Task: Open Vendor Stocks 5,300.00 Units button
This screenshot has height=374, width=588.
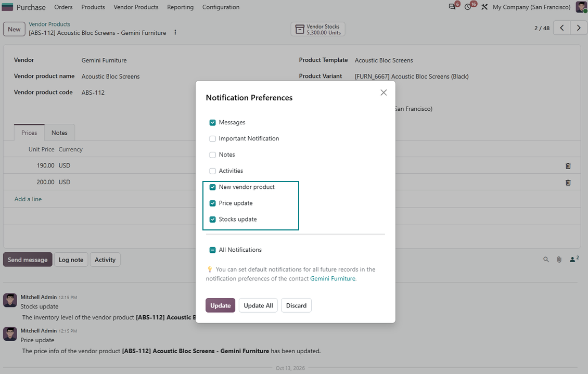Action: coord(318,29)
